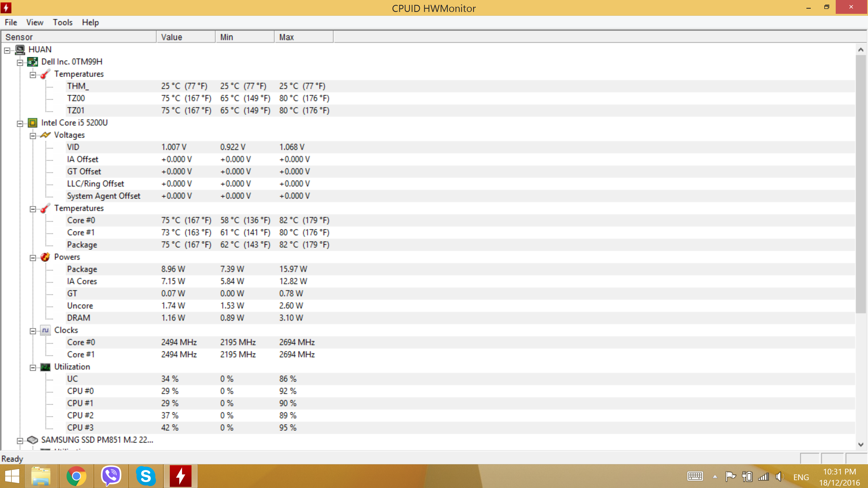The height and width of the screenshot is (488, 868).
Task: Click the Min column header
Action: pyautogui.click(x=245, y=37)
